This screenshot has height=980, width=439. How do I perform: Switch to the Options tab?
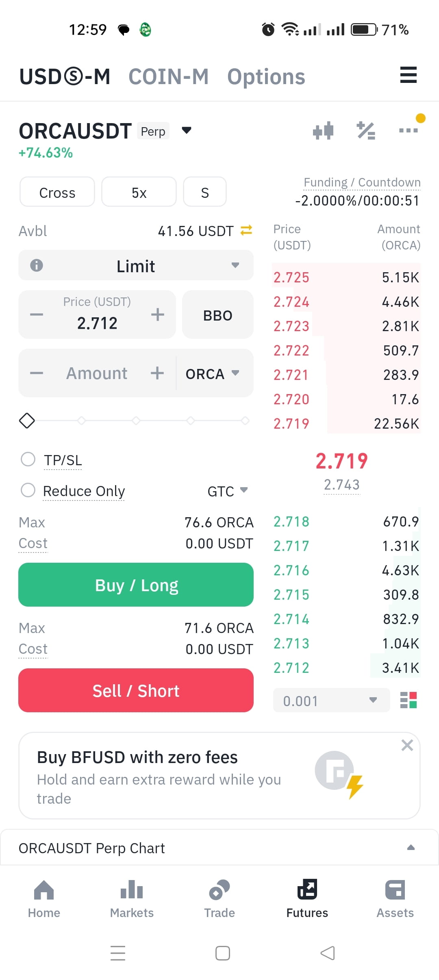click(266, 77)
